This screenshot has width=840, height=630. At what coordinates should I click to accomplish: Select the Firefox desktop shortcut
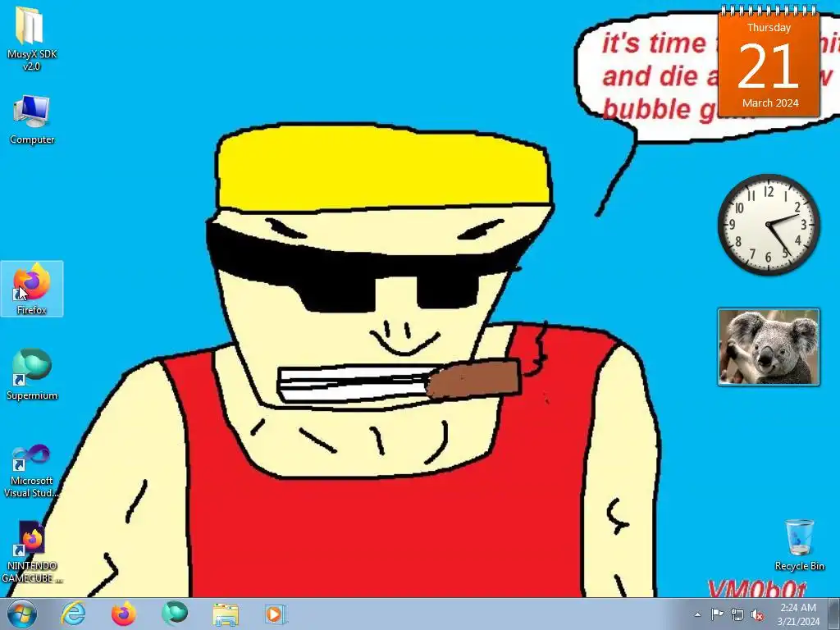click(x=32, y=289)
